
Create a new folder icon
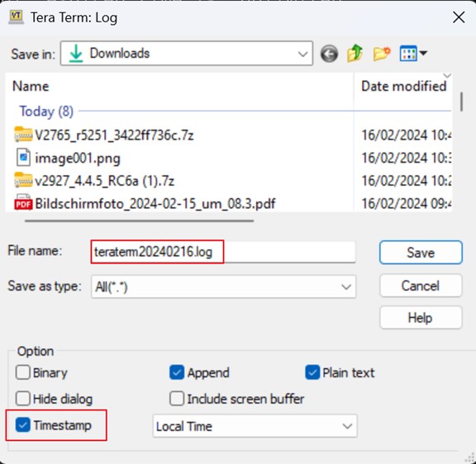pos(382,54)
